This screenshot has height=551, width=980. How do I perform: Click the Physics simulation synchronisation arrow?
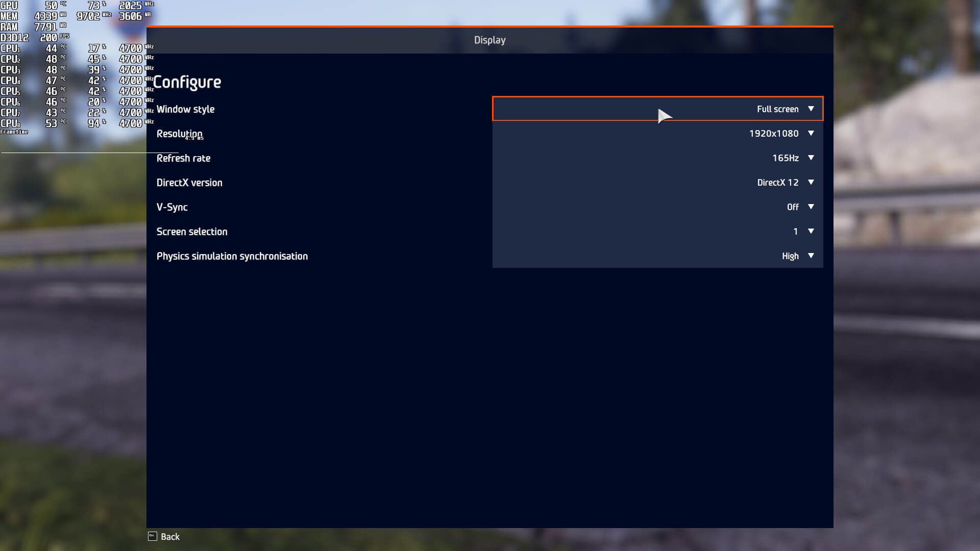pos(811,256)
